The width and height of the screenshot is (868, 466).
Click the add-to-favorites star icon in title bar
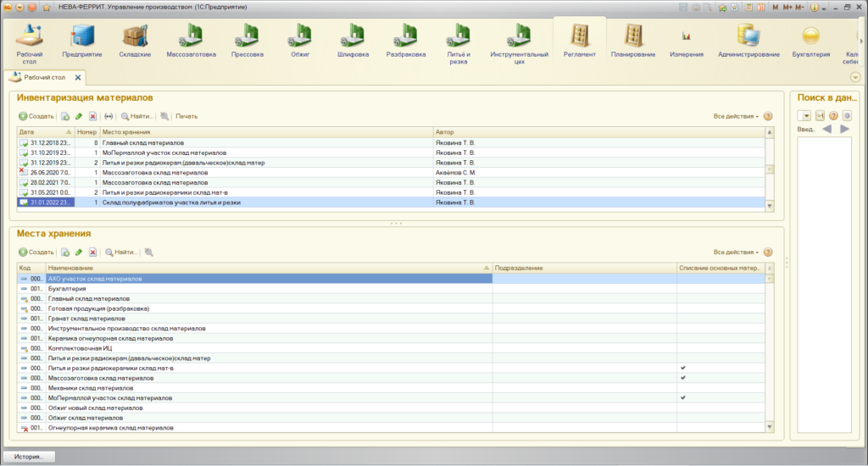tap(722, 7)
